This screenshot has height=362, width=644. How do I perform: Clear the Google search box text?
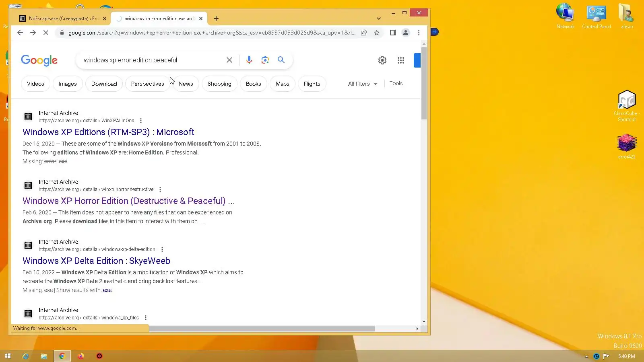pyautogui.click(x=229, y=60)
